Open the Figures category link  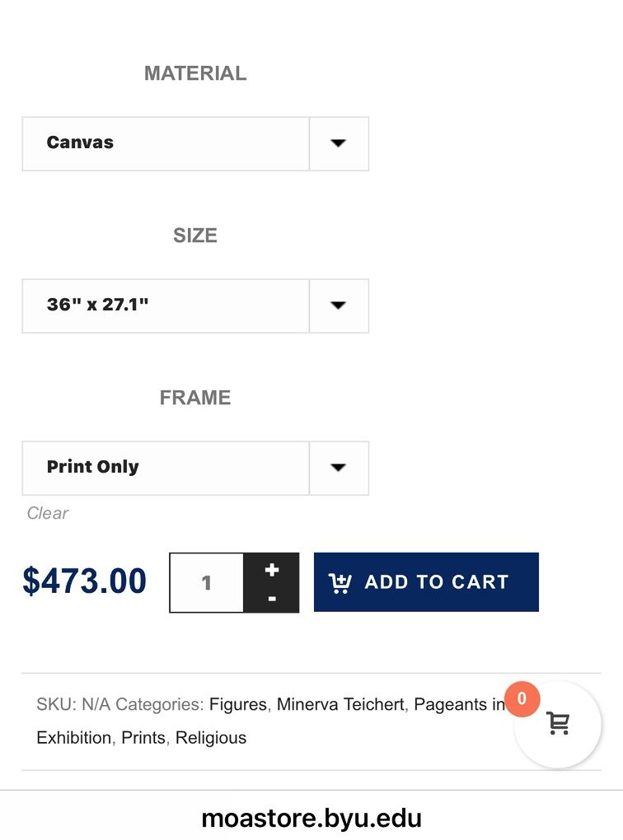[238, 705]
